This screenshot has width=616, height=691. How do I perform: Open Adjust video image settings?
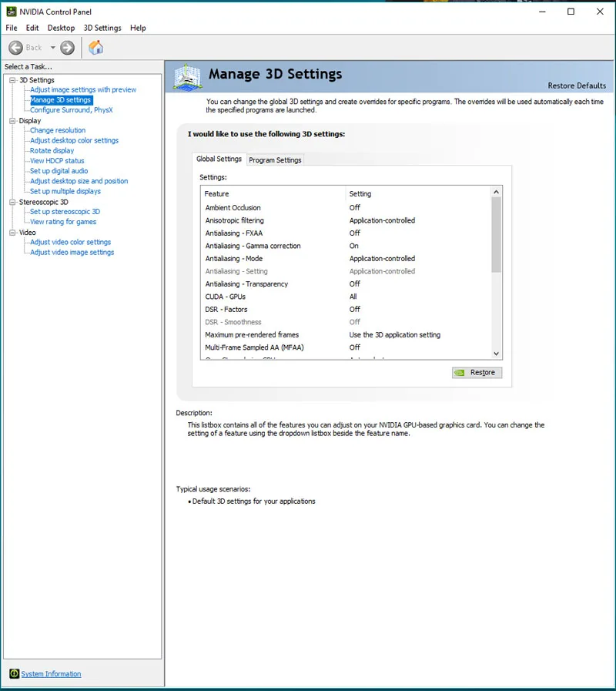pyautogui.click(x=72, y=252)
